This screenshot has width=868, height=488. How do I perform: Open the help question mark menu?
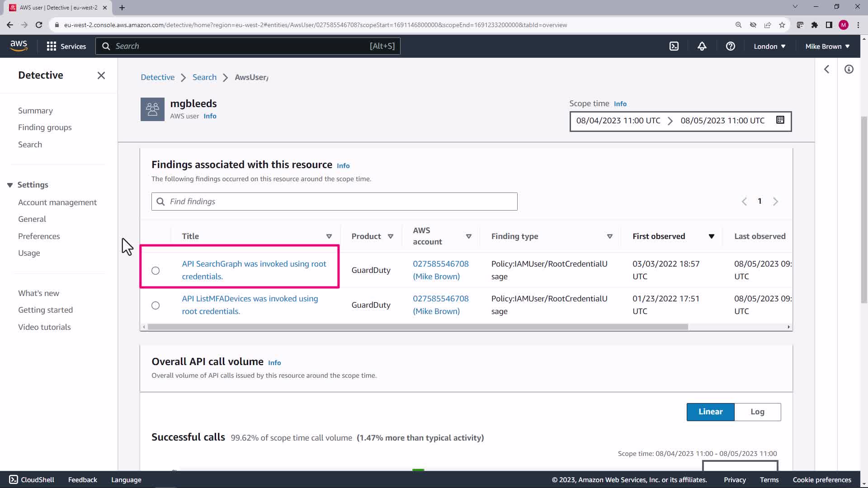pos(730,46)
